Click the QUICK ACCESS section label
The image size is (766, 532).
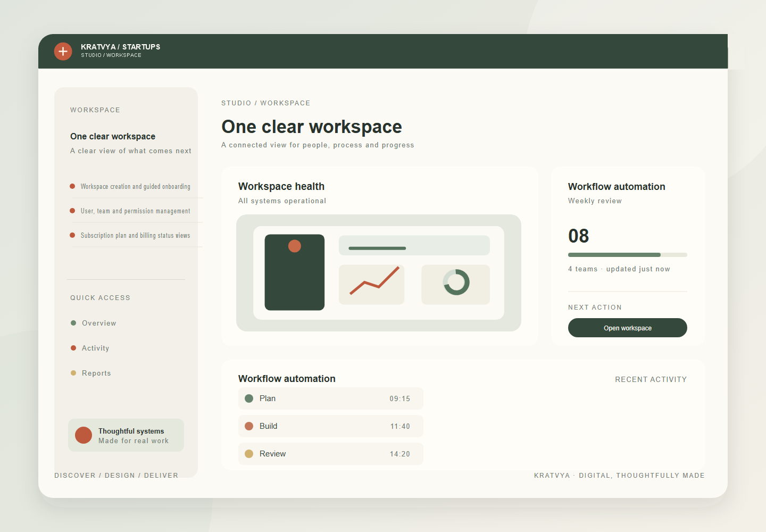(100, 298)
